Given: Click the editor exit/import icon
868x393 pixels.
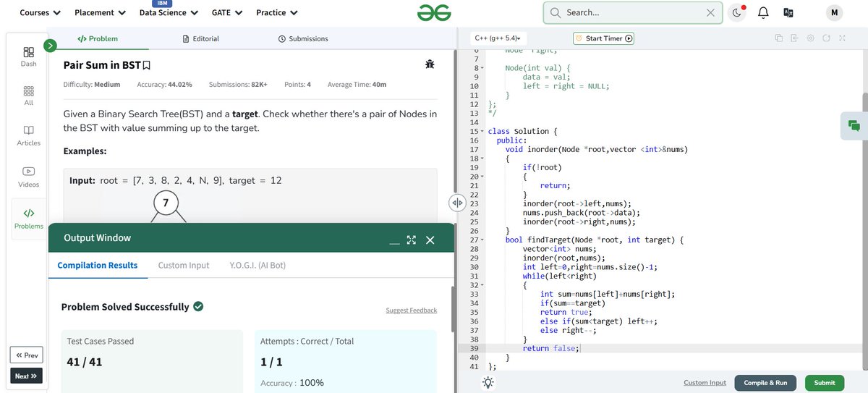Looking at the screenshot, I should click(794, 38).
